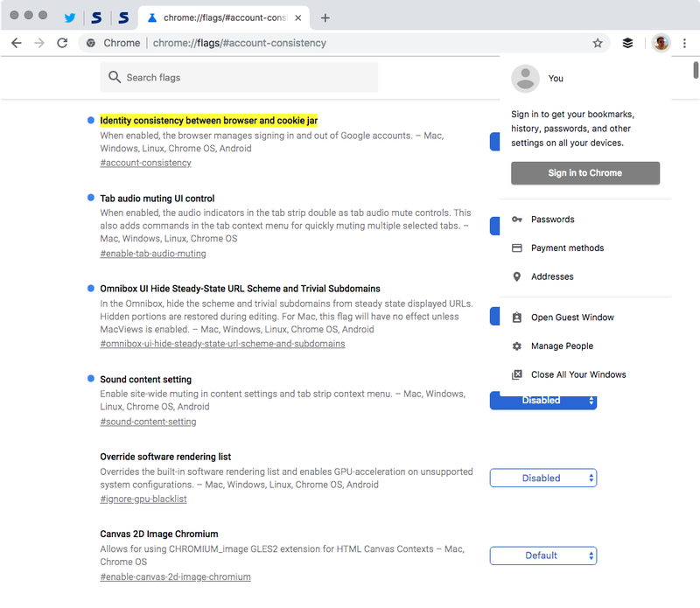Open the Canvas 2D Image Chromium Default dropdown
Viewport: 700px width, 608px height.
coord(542,556)
